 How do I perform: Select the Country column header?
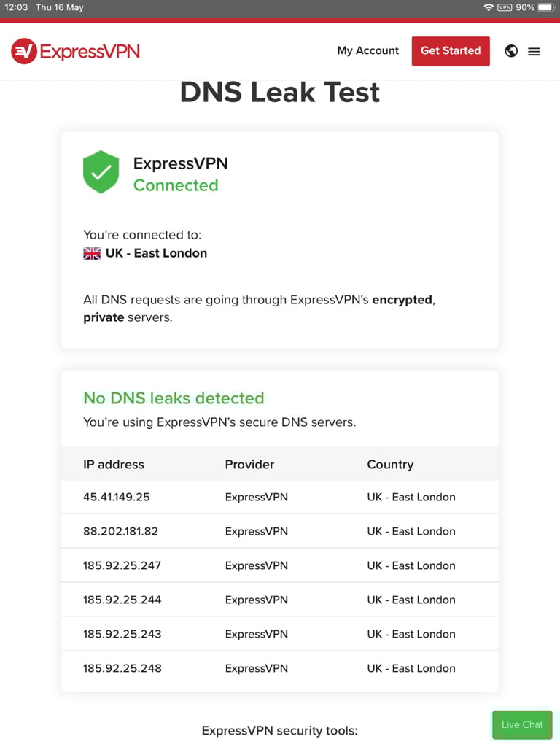[390, 465]
